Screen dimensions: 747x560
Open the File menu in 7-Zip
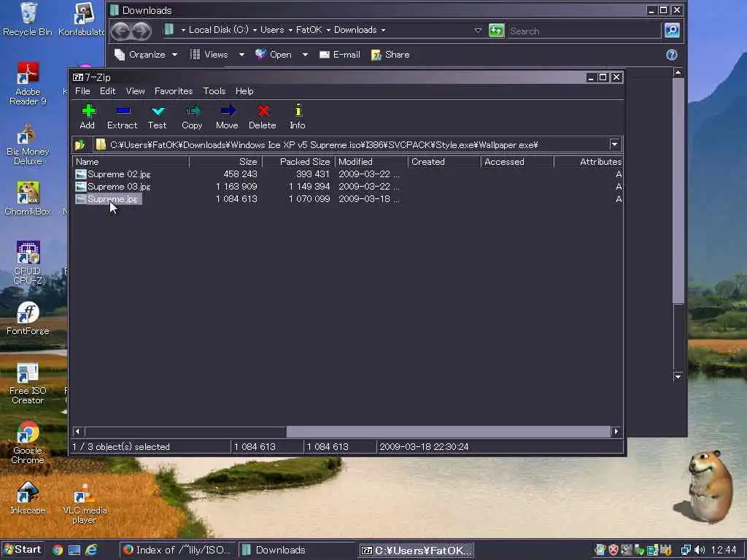pos(82,91)
